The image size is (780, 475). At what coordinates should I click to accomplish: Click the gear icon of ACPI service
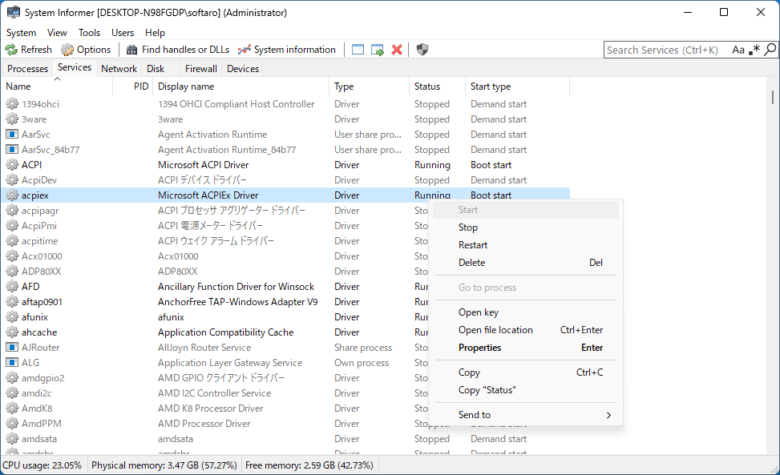[x=12, y=165]
